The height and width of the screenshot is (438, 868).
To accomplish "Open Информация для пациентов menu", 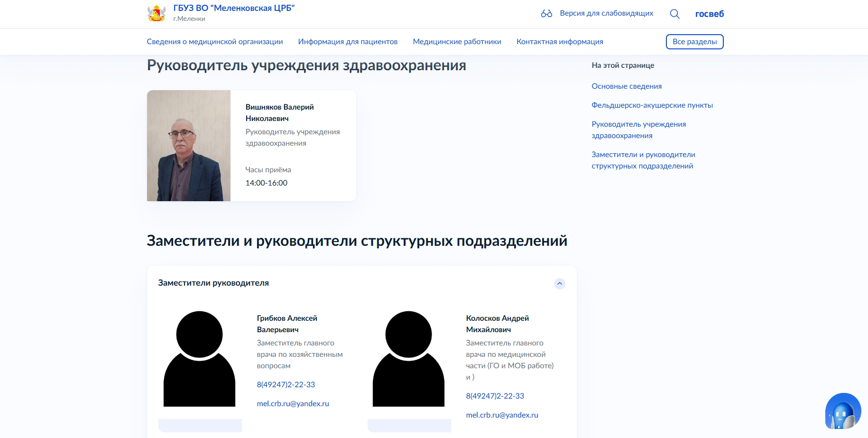I will [x=348, y=42].
